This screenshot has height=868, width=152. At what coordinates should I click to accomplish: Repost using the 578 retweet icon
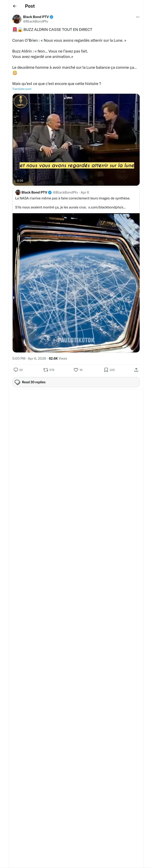point(49,370)
